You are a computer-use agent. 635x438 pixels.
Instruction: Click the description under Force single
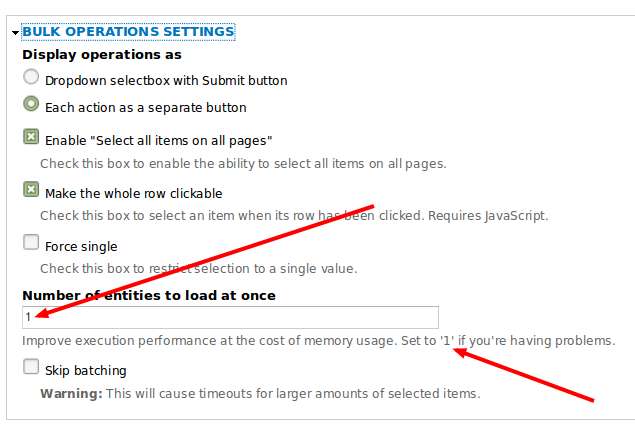199,268
